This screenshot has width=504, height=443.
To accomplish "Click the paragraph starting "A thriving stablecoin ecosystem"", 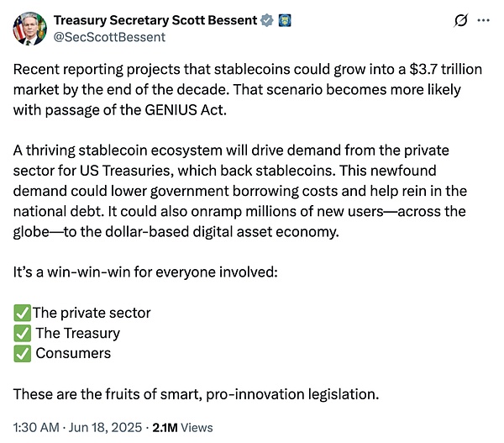I will click(x=244, y=192).
